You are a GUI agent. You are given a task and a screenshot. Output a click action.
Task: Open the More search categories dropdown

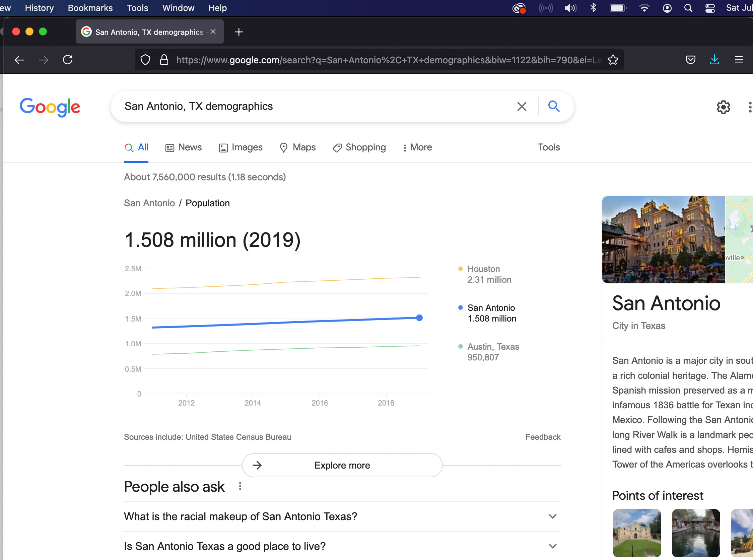point(417,147)
